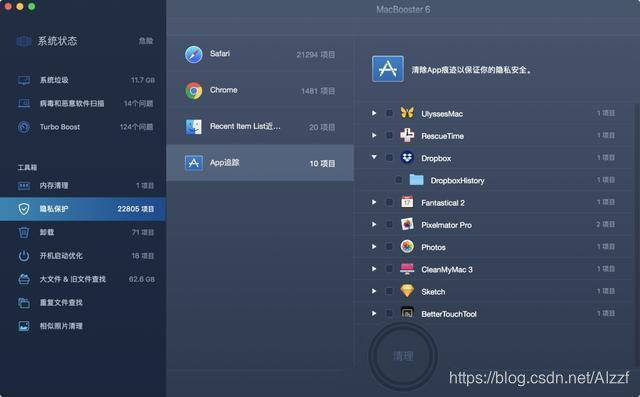The height and width of the screenshot is (397, 640).
Task: Select the Photos app icon
Action: [x=407, y=246]
